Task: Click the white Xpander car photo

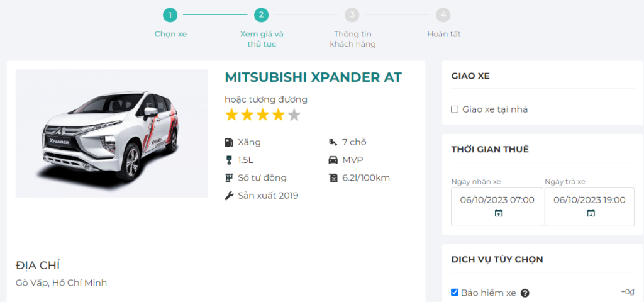Action: tap(111, 133)
